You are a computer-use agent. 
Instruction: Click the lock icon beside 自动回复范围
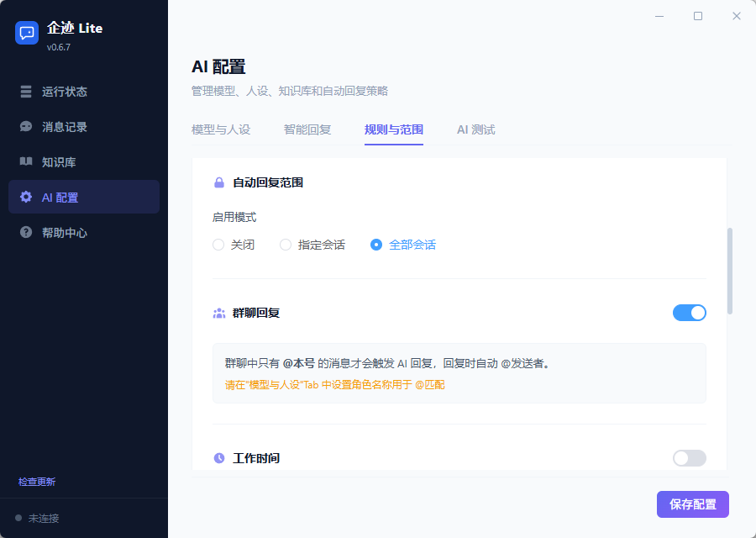(x=219, y=181)
